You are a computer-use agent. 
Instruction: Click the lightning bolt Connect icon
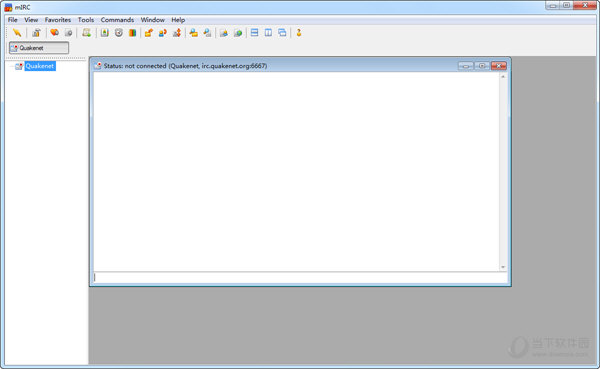pyautogui.click(x=17, y=33)
